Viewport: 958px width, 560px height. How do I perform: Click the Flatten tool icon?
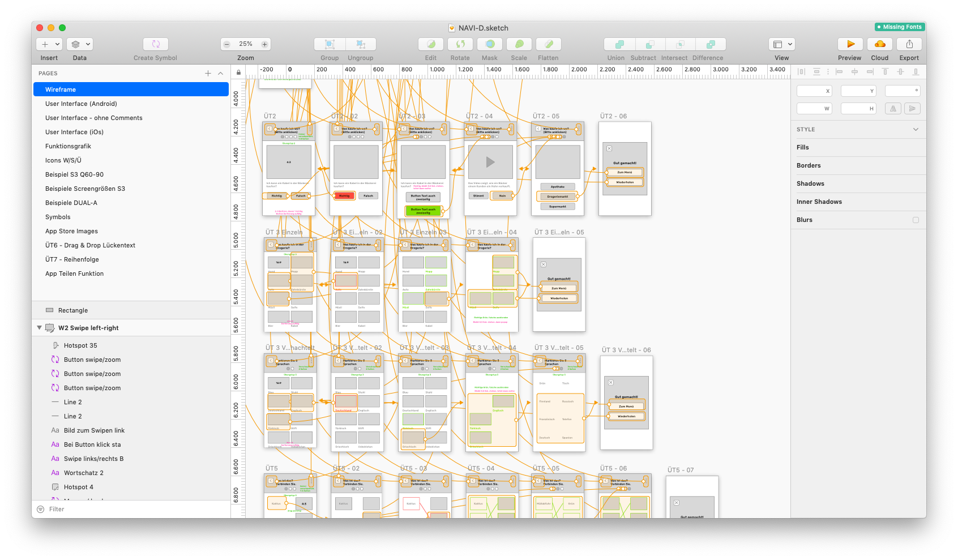click(549, 44)
